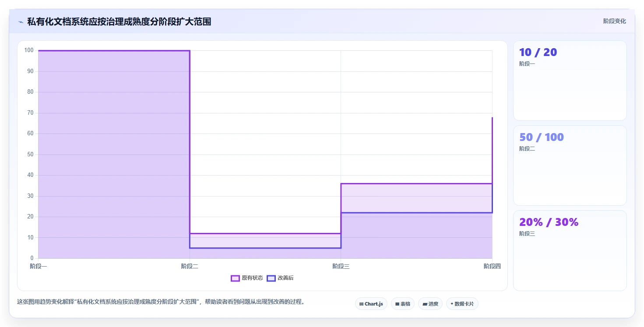
Task: Click the y-axis value 50
Action: coord(30,155)
